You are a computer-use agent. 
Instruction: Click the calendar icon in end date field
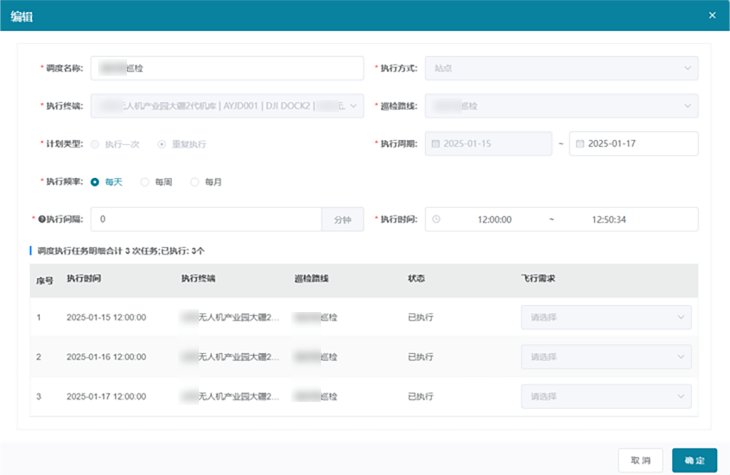(579, 144)
